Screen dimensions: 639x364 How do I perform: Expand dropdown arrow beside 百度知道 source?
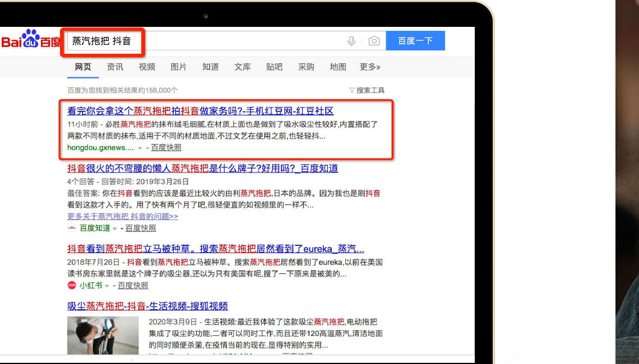(x=115, y=228)
